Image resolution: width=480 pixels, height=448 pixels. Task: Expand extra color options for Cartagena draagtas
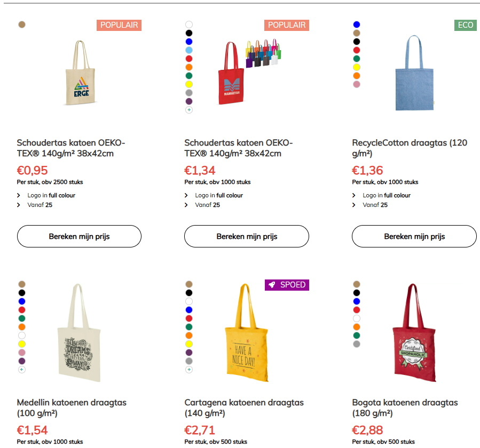pyautogui.click(x=189, y=370)
